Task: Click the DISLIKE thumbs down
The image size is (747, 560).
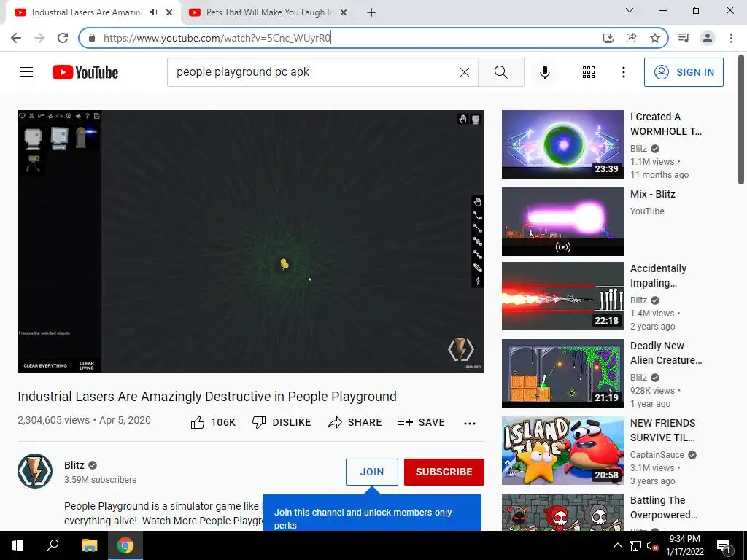Action: pos(282,422)
